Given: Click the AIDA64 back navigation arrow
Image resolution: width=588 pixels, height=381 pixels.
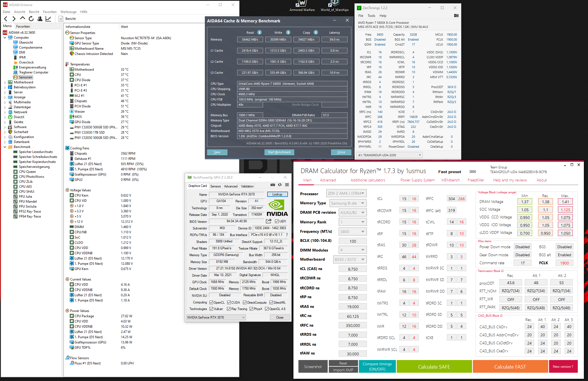Looking at the screenshot, I should [x=6, y=19].
